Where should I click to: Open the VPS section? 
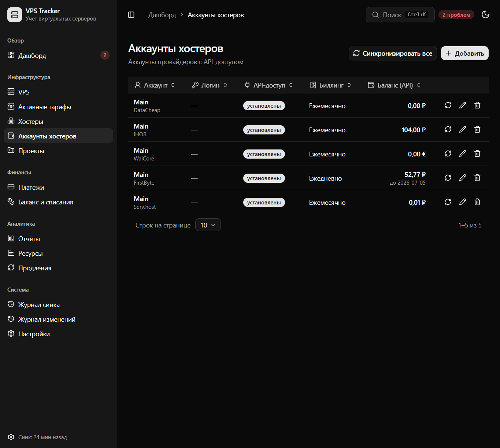click(x=58, y=92)
